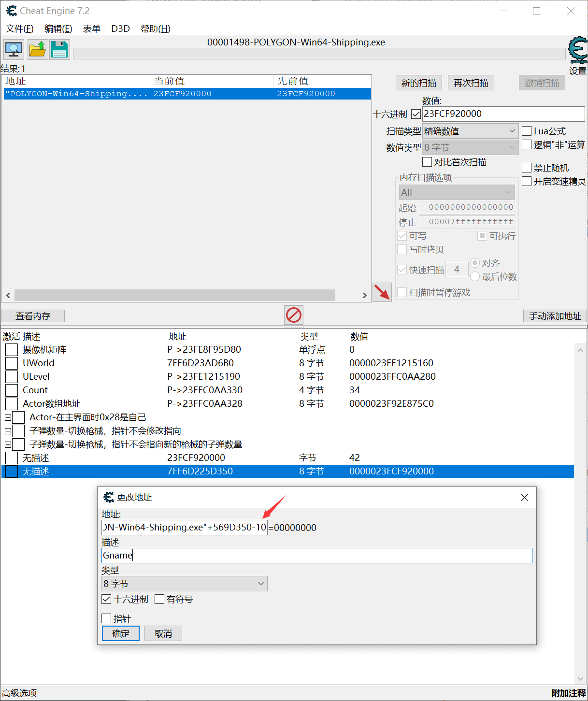
Task: Open a saved cheat table via folder icon
Action: tap(37, 49)
